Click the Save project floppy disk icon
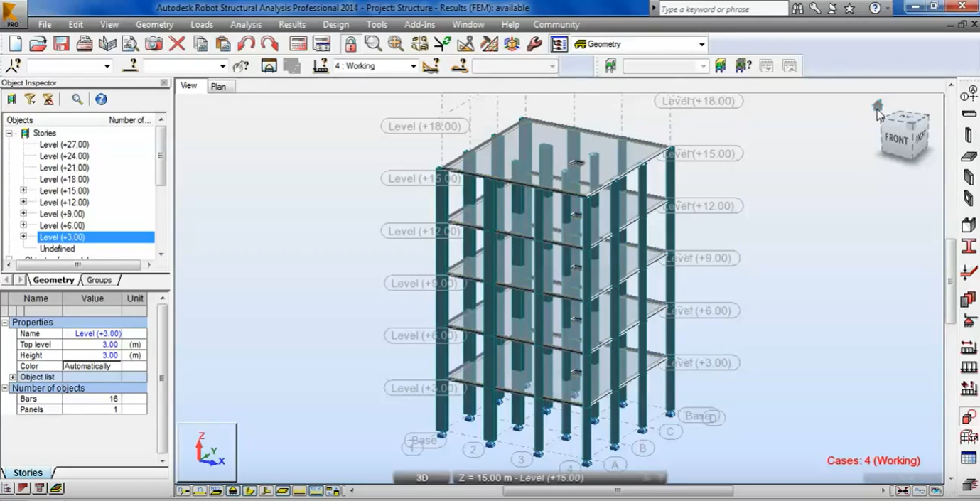 click(61, 44)
